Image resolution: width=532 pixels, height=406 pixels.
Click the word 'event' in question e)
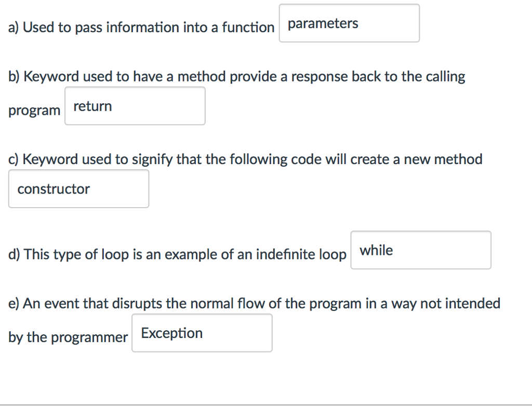pyautogui.click(x=62, y=304)
